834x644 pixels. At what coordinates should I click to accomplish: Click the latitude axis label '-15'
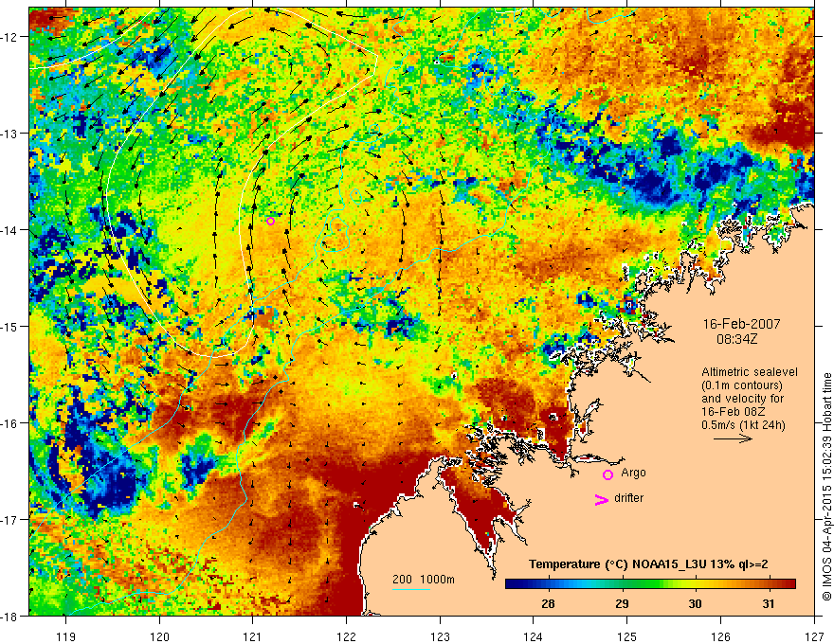(10, 326)
